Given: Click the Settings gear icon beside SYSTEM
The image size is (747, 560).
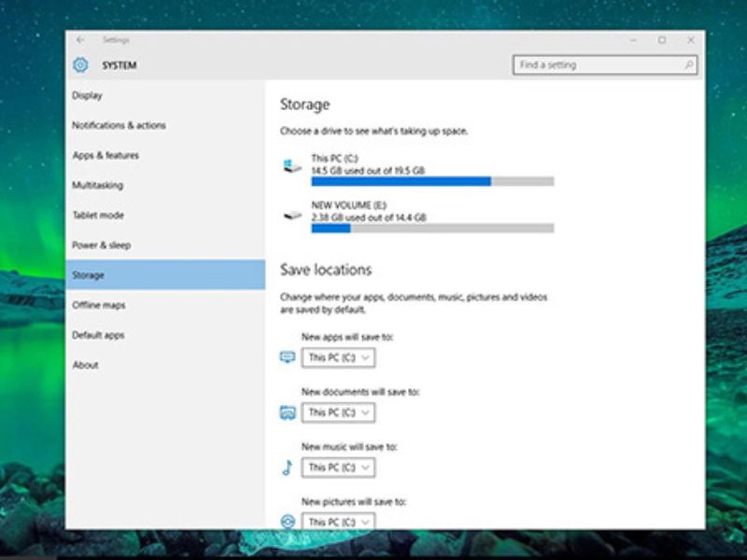Looking at the screenshot, I should (x=80, y=64).
